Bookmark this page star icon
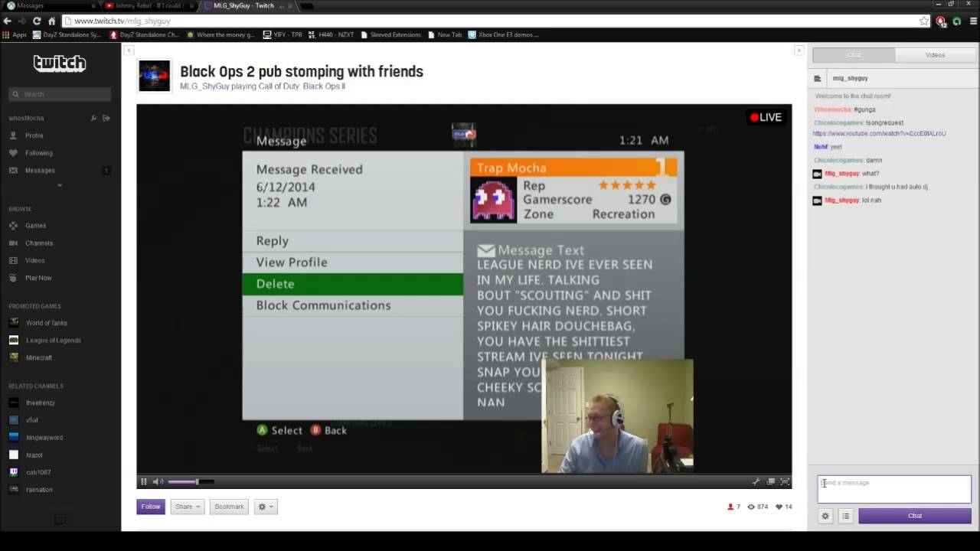Screen dimensions: 980x551 pos(924,21)
